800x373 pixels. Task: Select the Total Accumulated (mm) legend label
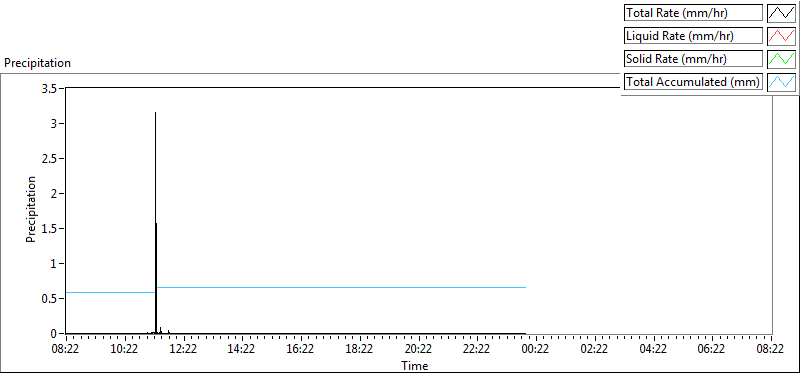[693, 82]
